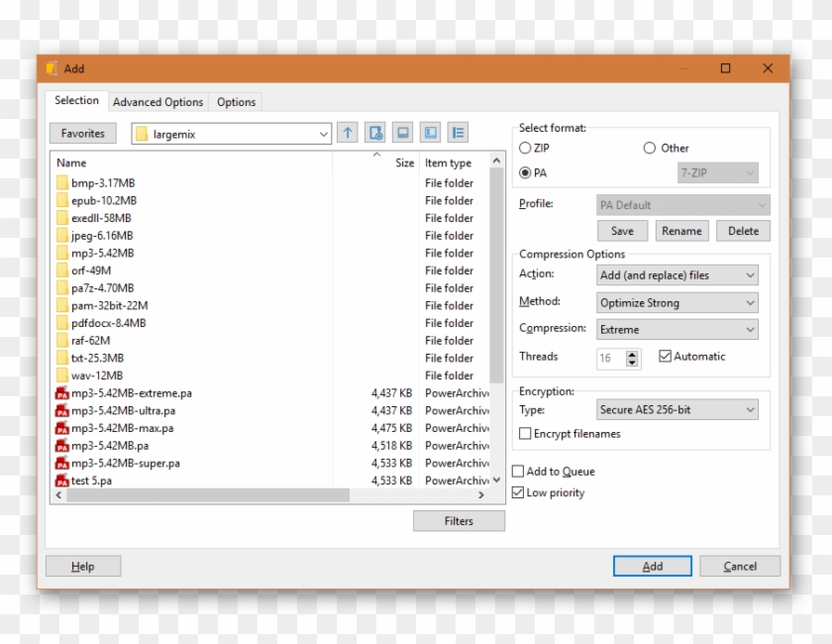The width and height of the screenshot is (832, 644).
Task: Switch to the drives view icon
Action: point(430,133)
